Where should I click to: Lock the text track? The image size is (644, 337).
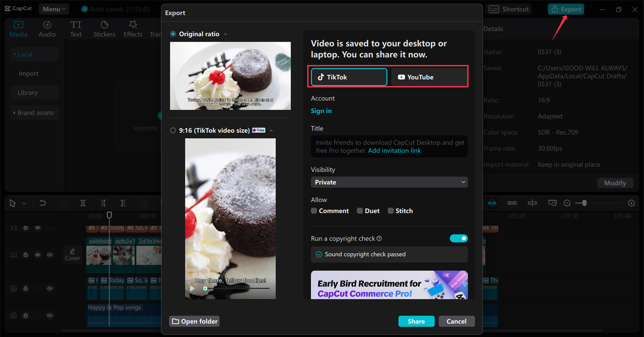(26, 228)
